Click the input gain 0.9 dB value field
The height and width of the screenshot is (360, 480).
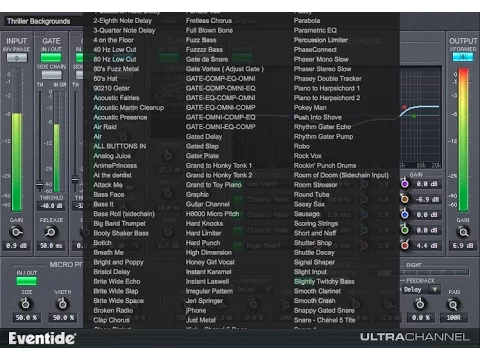click(x=16, y=246)
